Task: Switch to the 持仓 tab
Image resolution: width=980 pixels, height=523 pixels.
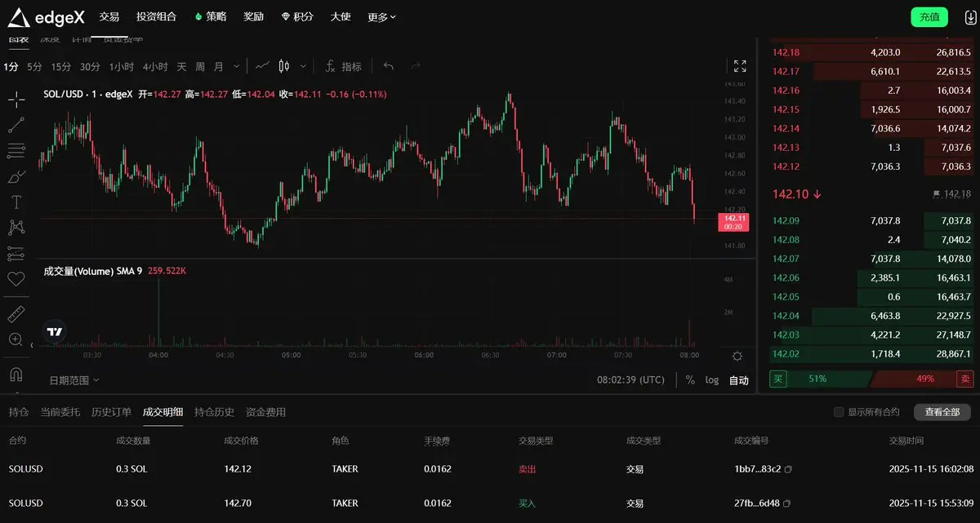Action: coord(19,412)
